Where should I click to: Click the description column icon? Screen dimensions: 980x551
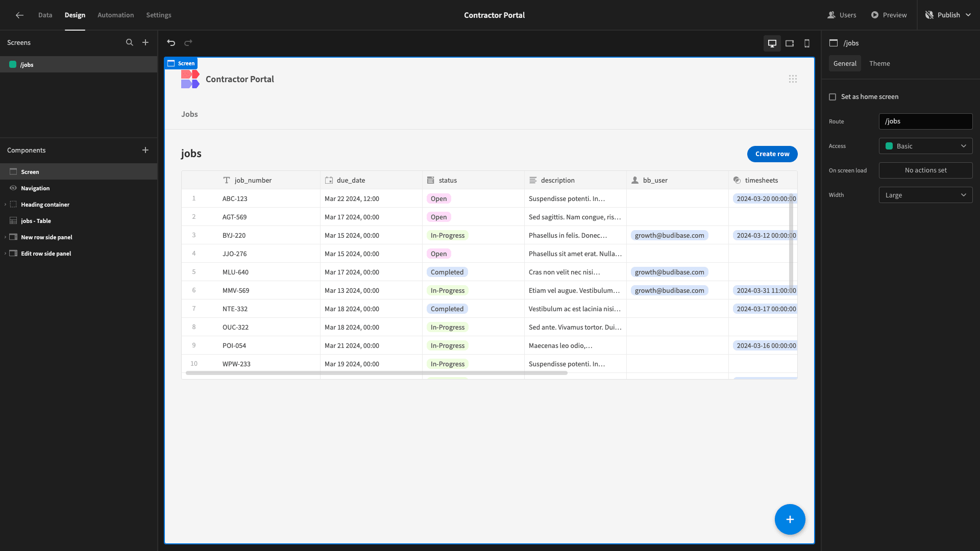click(533, 180)
